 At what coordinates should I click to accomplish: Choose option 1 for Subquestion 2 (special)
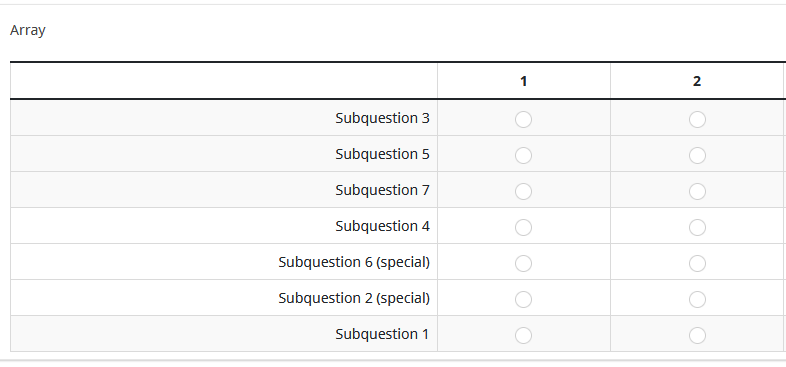click(x=523, y=299)
